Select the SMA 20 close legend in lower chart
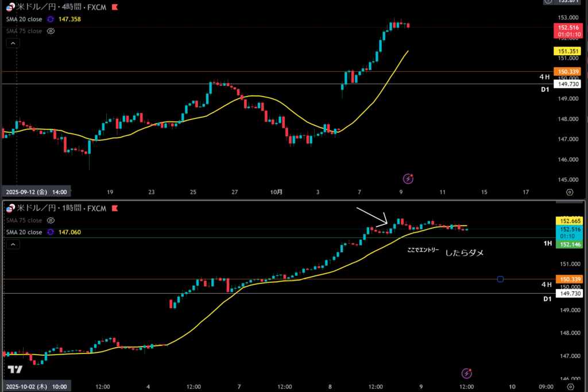The height and width of the screenshot is (392, 588). (24, 232)
